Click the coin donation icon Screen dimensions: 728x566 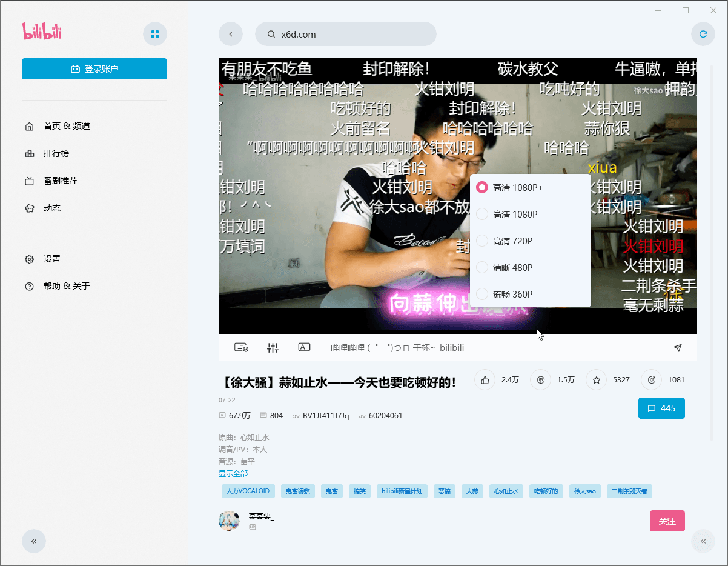540,380
